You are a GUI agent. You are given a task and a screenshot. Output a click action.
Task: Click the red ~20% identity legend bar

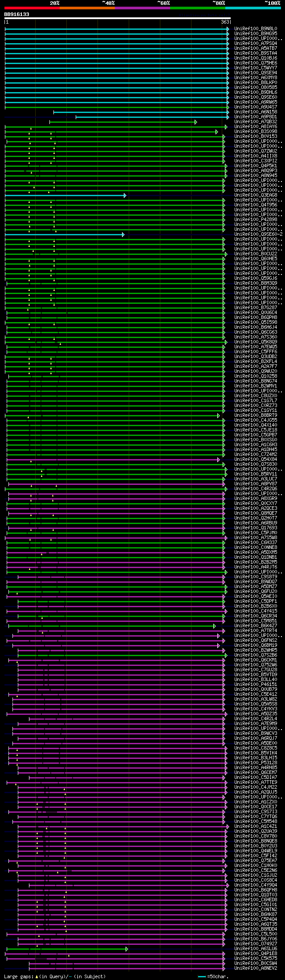32,8
